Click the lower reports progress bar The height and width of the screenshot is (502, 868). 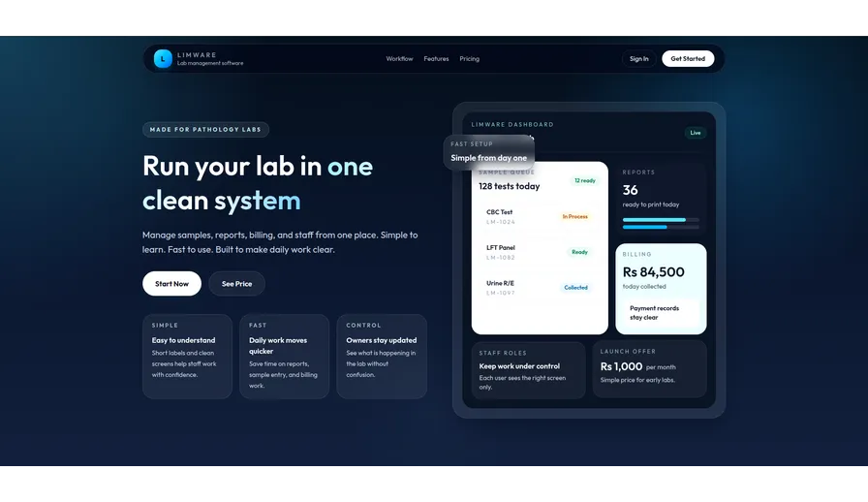(x=661, y=227)
